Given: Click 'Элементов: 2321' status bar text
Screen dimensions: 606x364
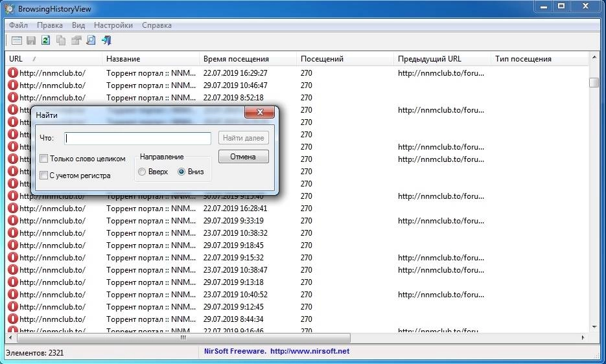Looking at the screenshot, I should coord(35,352).
